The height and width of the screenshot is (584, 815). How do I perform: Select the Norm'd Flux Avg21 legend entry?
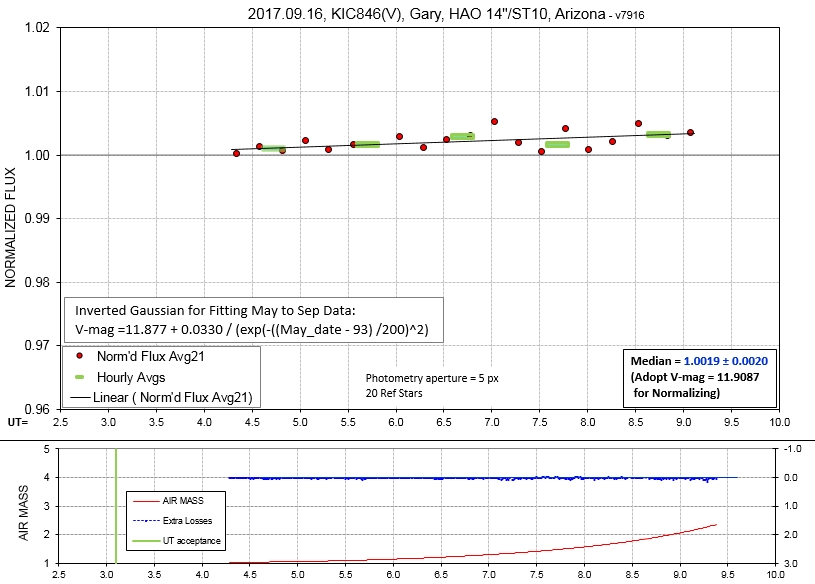151,356
